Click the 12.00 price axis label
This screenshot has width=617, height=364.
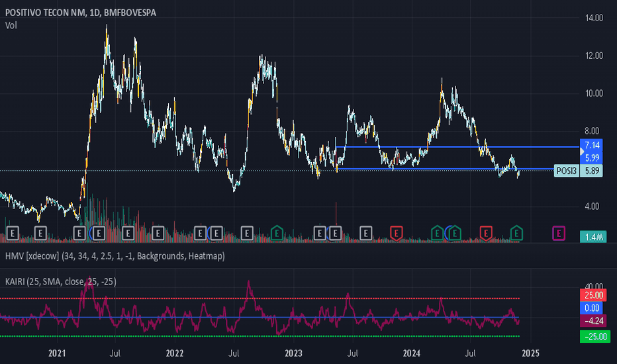tap(594, 56)
